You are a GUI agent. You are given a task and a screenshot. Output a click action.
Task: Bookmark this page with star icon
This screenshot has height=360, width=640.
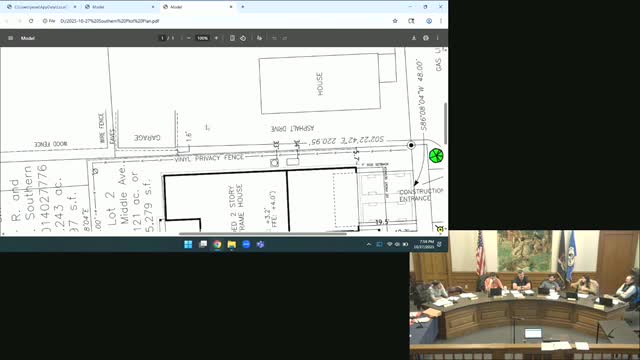pos(395,21)
